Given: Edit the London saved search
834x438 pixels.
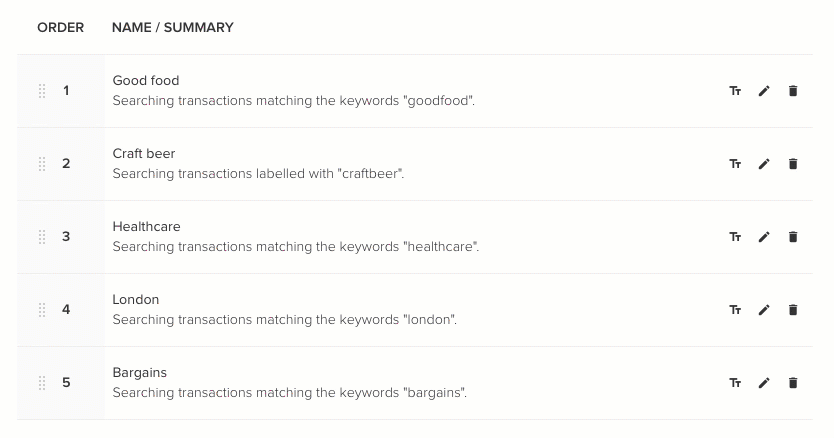Looking at the screenshot, I should [764, 310].
